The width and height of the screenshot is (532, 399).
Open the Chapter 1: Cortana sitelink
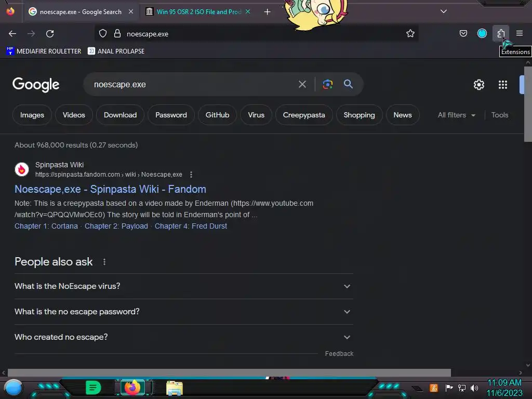click(x=46, y=226)
